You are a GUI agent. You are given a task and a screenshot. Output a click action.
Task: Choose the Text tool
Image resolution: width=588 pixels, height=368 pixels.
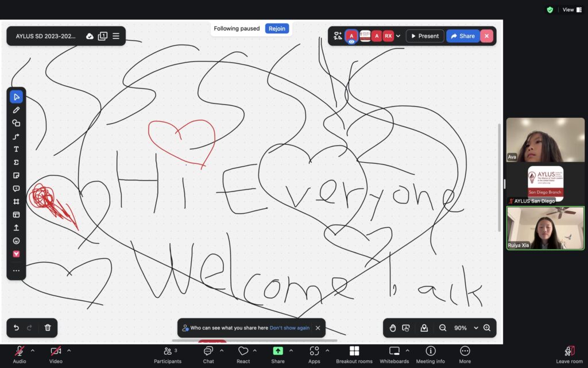pos(16,149)
